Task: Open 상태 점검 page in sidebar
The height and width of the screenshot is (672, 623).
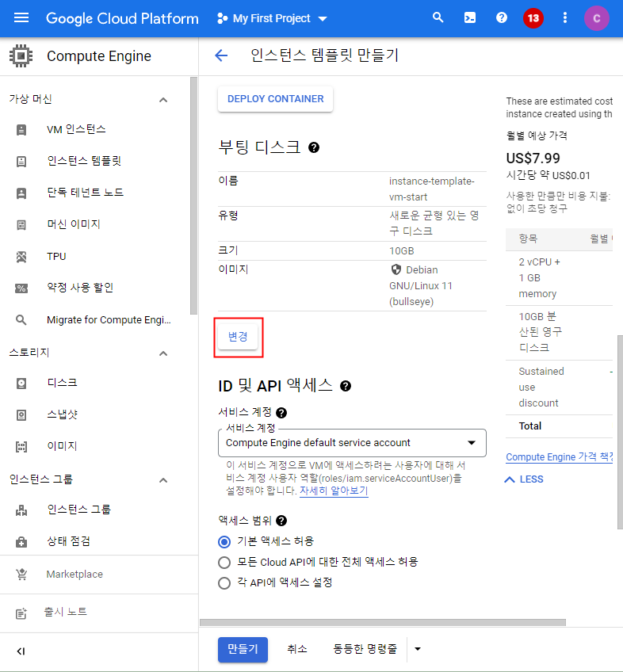Action: tap(69, 541)
